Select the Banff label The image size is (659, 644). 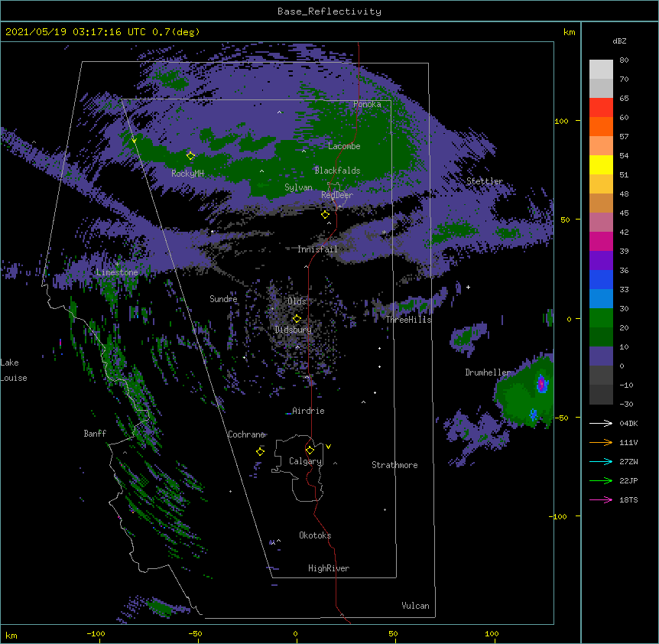(x=95, y=434)
